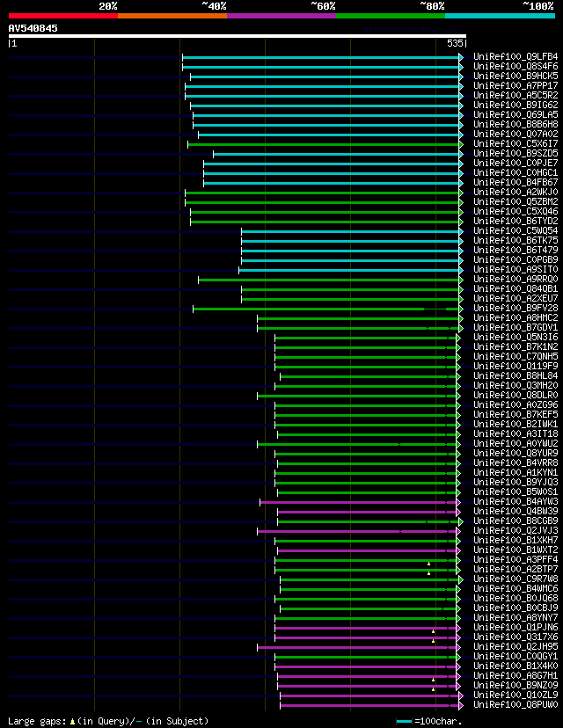Image resolution: width=563 pixels, height=728 pixels.
Task: Click the cyan alignment bar of C5WQ54
Action: click(x=350, y=231)
